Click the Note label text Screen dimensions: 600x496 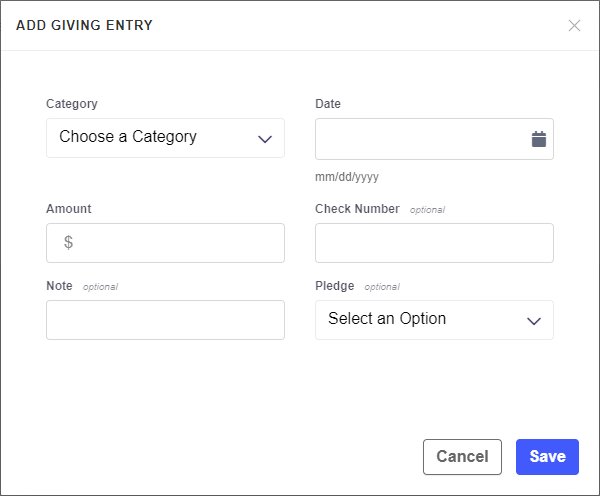pos(60,286)
